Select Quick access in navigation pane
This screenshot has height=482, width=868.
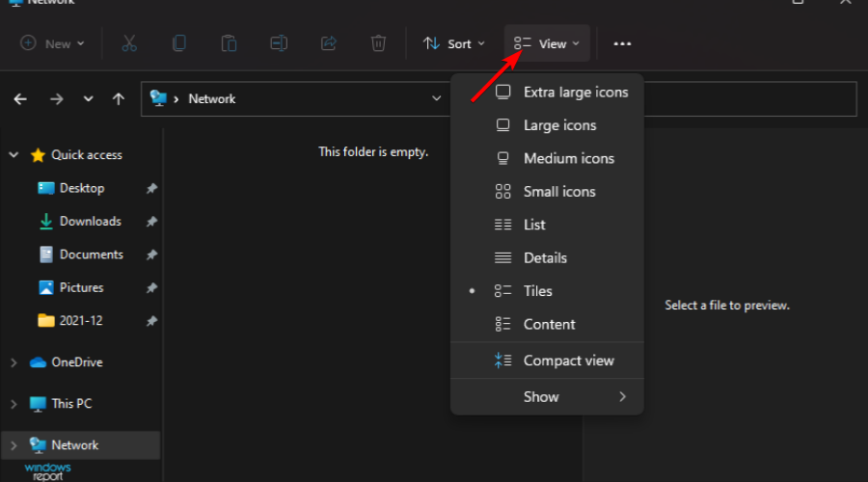87,155
